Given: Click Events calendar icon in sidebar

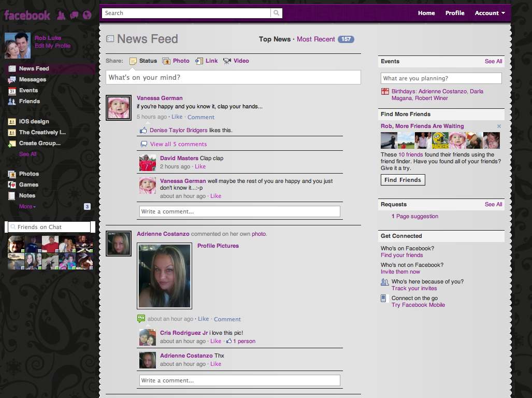Looking at the screenshot, I should (x=12, y=91).
